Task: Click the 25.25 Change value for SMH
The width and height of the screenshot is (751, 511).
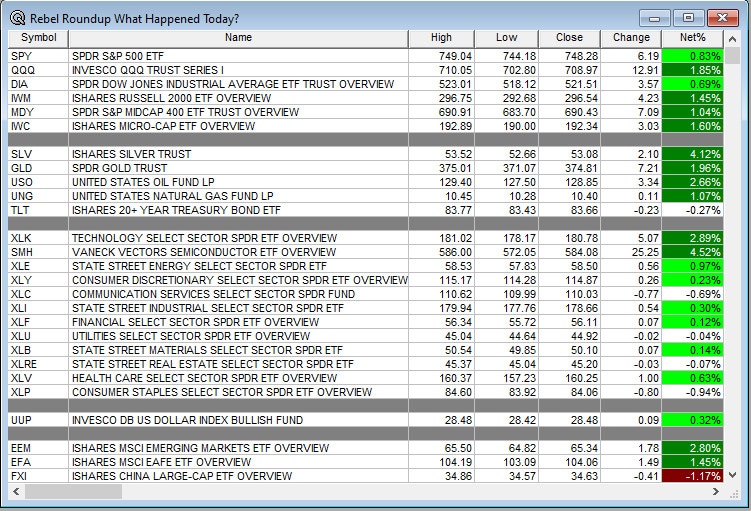Action: [x=645, y=252]
